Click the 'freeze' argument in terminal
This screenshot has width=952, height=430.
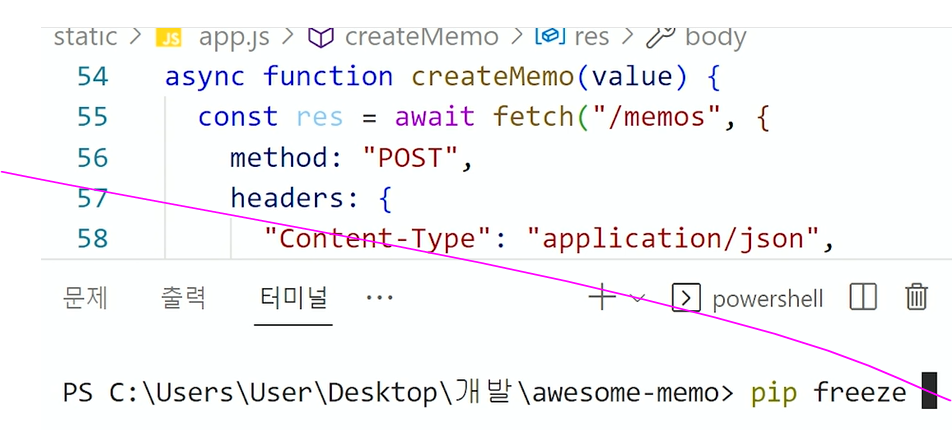tap(859, 394)
